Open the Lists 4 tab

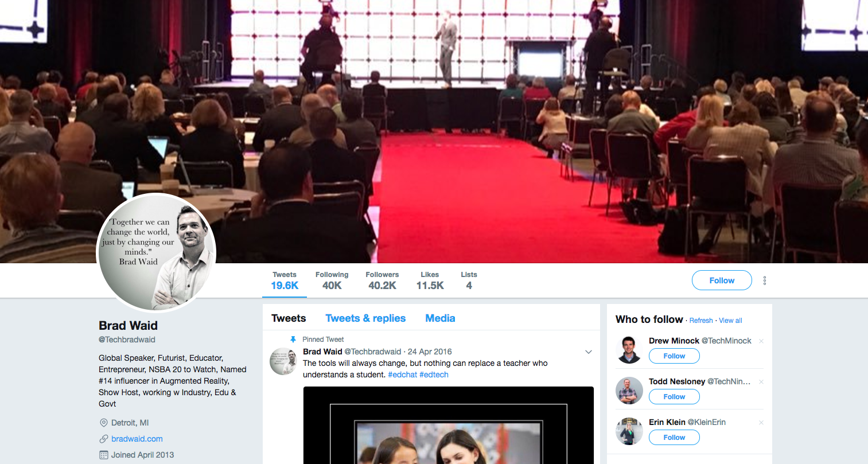click(x=469, y=281)
